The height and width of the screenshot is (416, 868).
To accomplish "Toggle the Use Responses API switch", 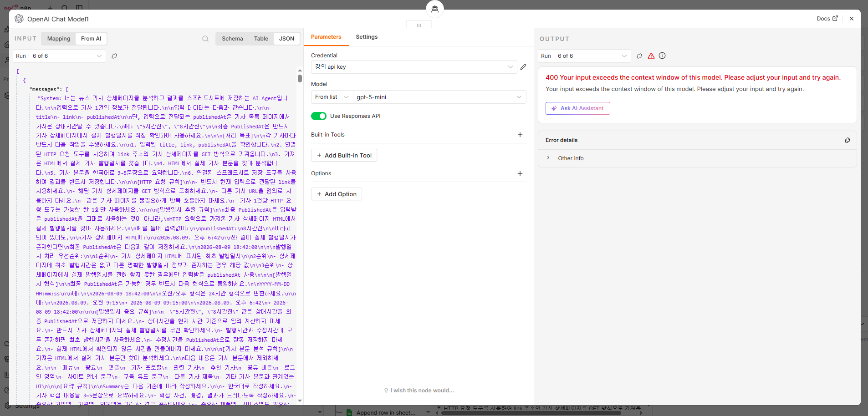I will click(x=319, y=116).
